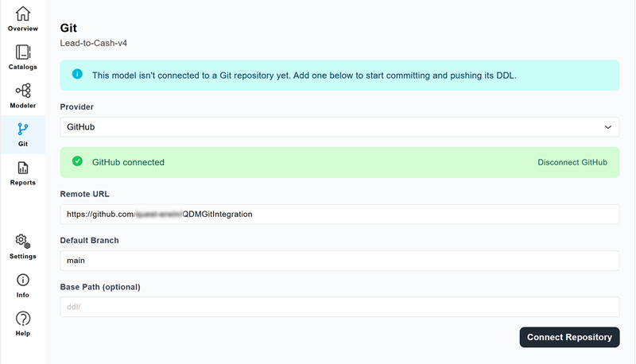This screenshot has width=636, height=364.
Task: Open the Catalogs book icon
Action: [23, 52]
